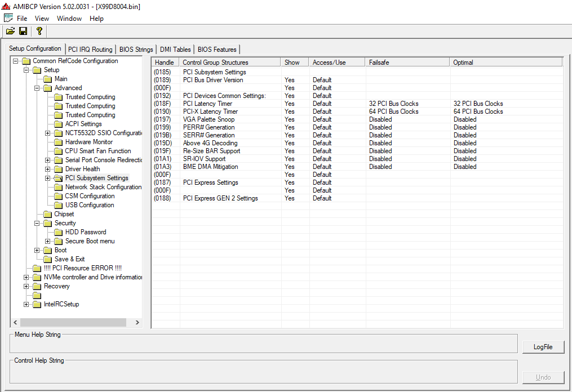The width and height of the screenshot is (572, 392).
Task: Select the Main folder in the tree
Action: pos(60,79)
